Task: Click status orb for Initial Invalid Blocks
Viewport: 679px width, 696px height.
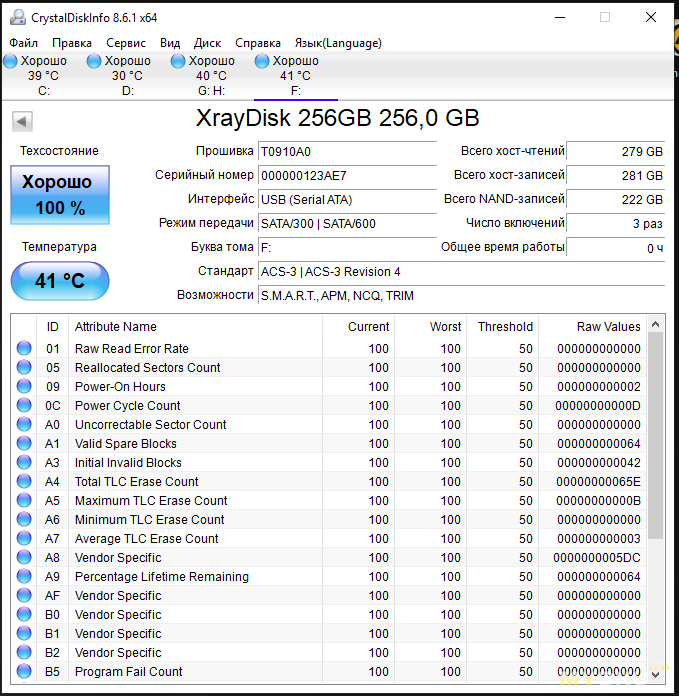Action: (24, 462)
